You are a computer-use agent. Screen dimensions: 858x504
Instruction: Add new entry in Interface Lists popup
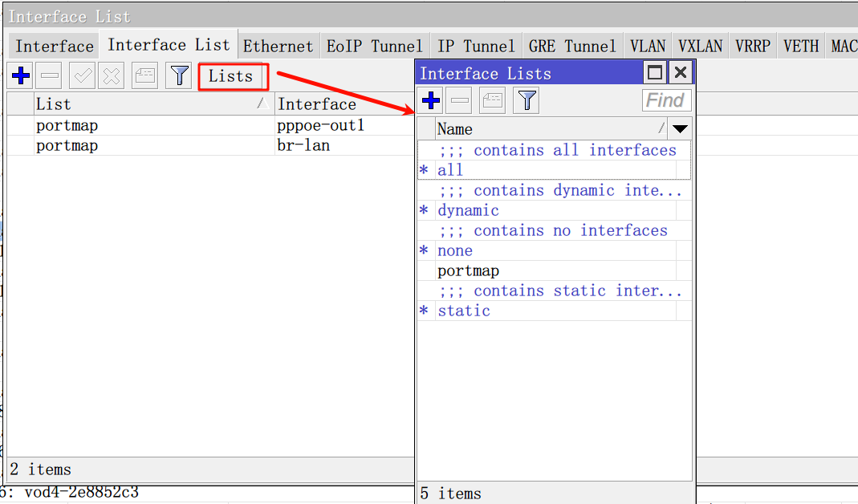click(x=431, y=100)
